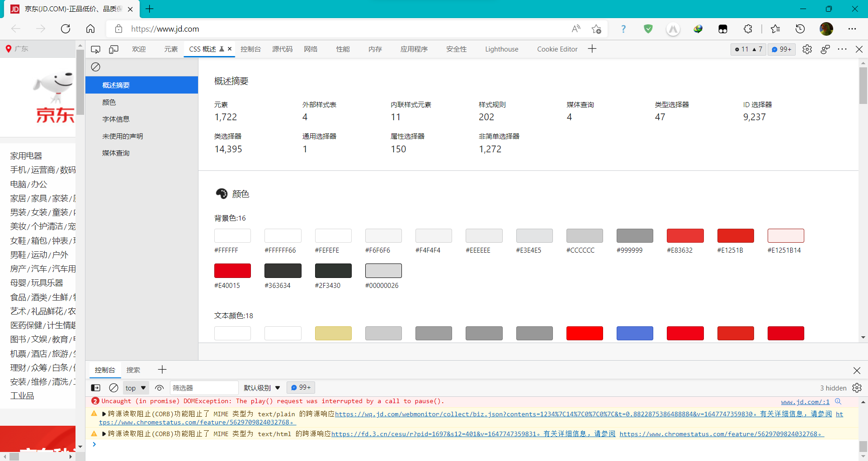Open browser settings and more menu
The height and width of the screenshot is (461, 868).
pos(852,29)
